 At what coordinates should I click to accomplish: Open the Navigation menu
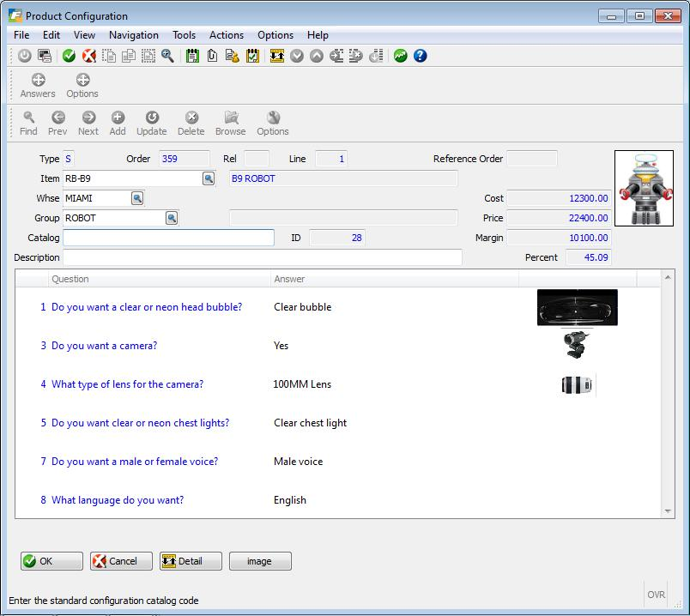[x=133, y=35]
